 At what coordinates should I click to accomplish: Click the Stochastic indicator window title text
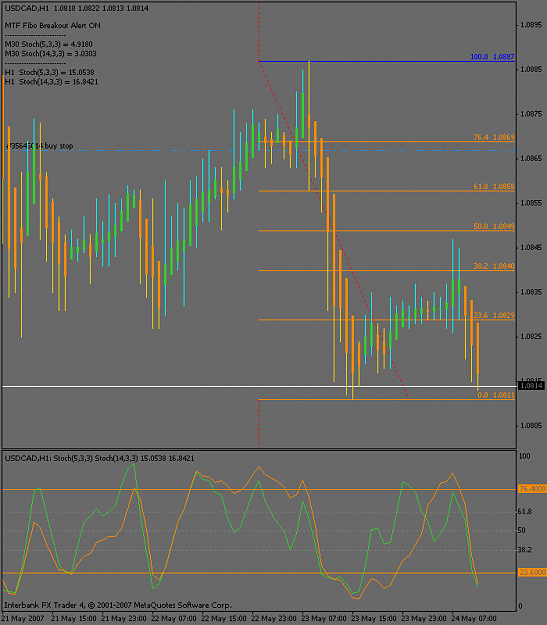tap(99, 458)
